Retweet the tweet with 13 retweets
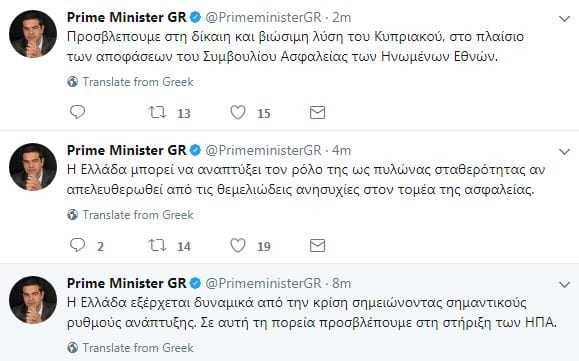Viewport: 579px width, 361px height. 157,112
